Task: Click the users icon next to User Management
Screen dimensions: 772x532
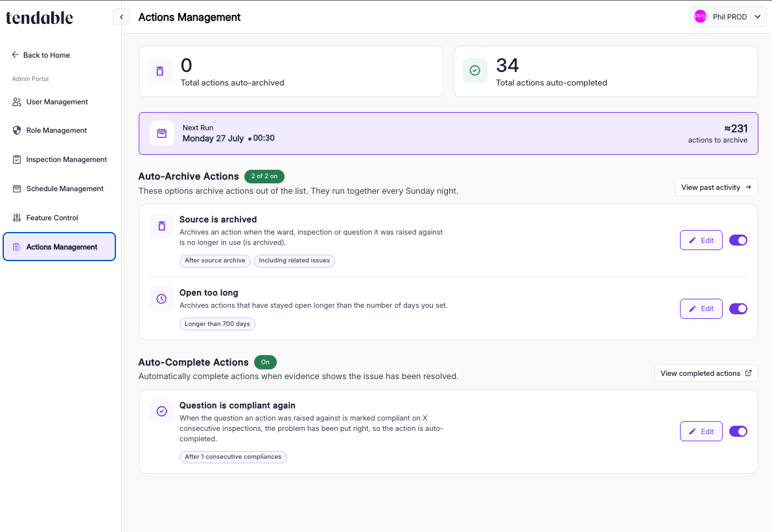Action: click(17, 102)
